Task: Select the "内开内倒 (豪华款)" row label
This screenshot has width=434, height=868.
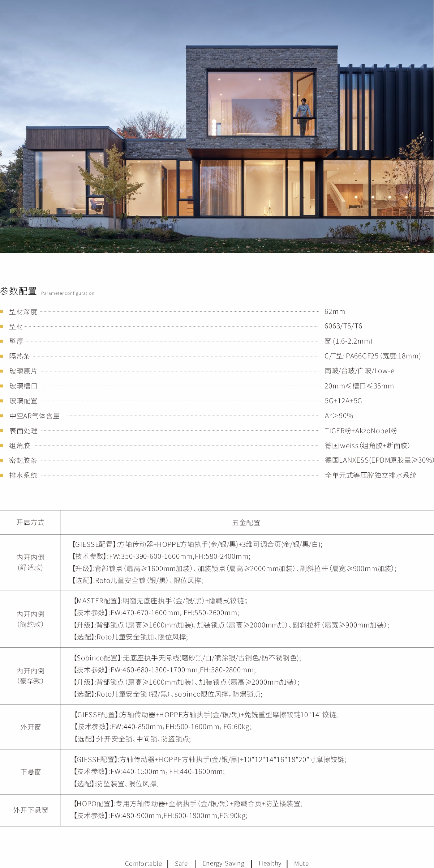Action: [x=30, y=676]
